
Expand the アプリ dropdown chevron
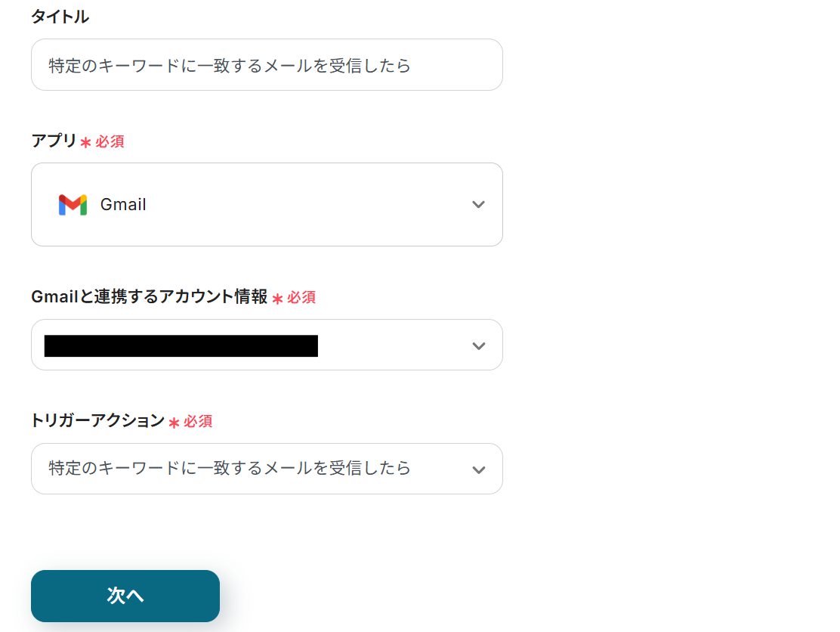coord(478,205)
